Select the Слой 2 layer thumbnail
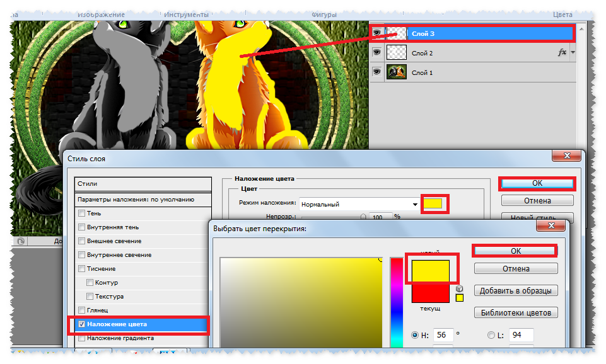 [397, 52]
